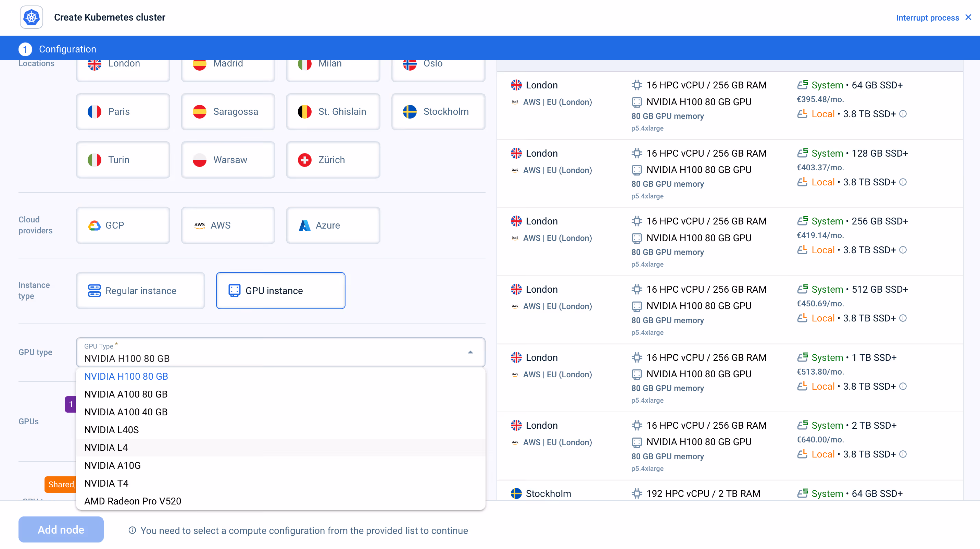The image size is (980, 549).
Task: Click AWS logo icon in the €640.00/mo. row
Action: (515, 442)
